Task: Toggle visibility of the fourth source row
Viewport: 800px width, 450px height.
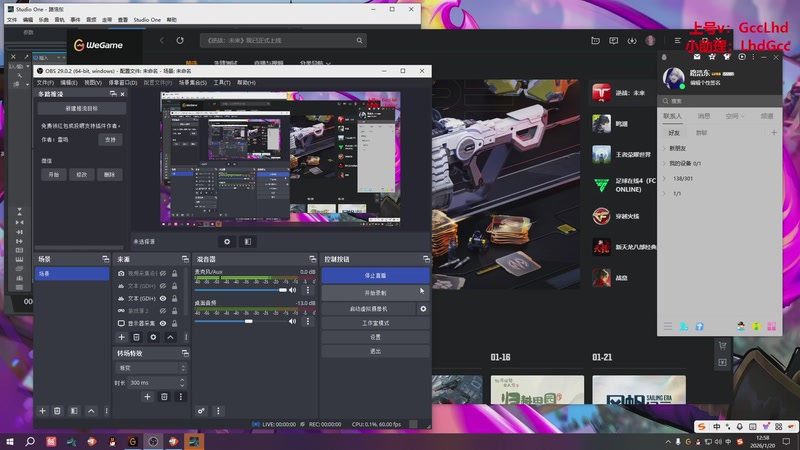Action: coord(163,311)
